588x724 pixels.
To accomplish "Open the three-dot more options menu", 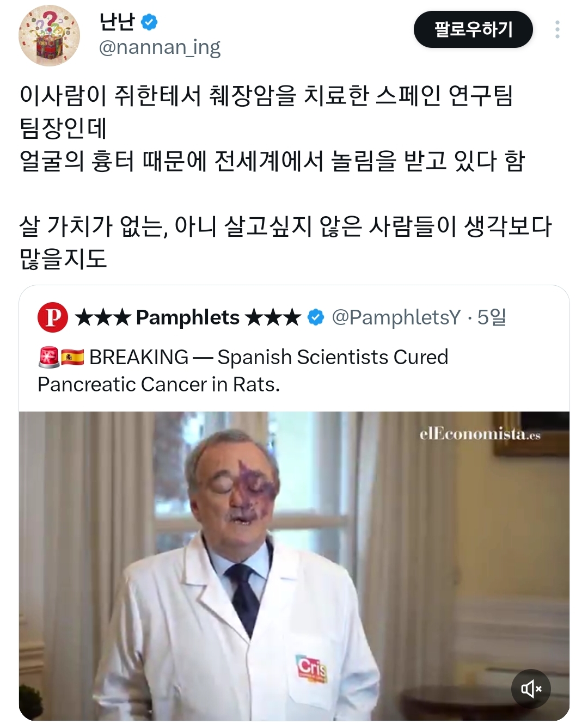I will 558,29.
